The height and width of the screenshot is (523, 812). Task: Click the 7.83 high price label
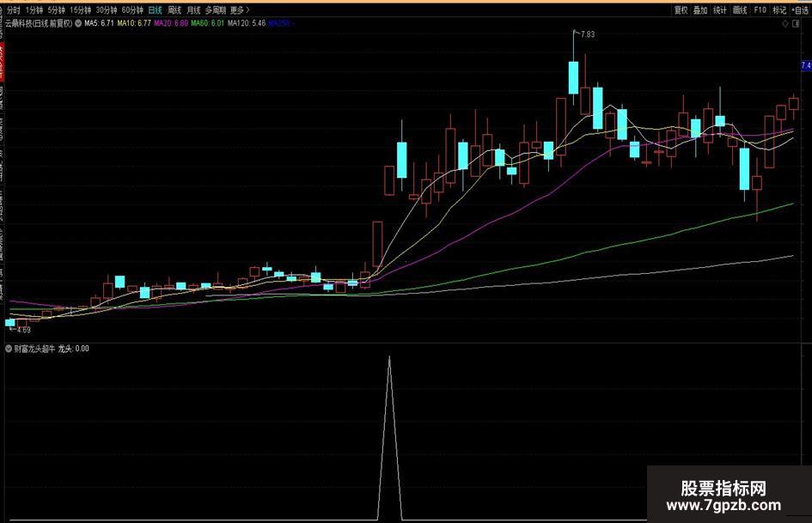click(588, 34)
